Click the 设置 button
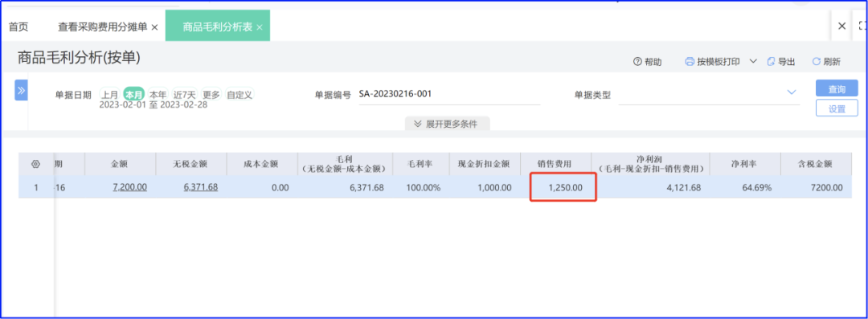This screenshot has width=868, height=319. click(837, 108)
